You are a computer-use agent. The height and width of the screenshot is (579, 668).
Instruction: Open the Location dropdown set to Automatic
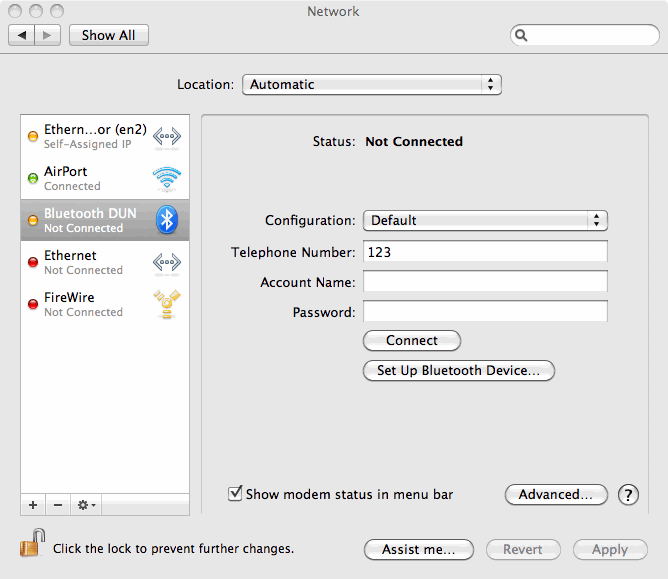click(x=371, y=85)
